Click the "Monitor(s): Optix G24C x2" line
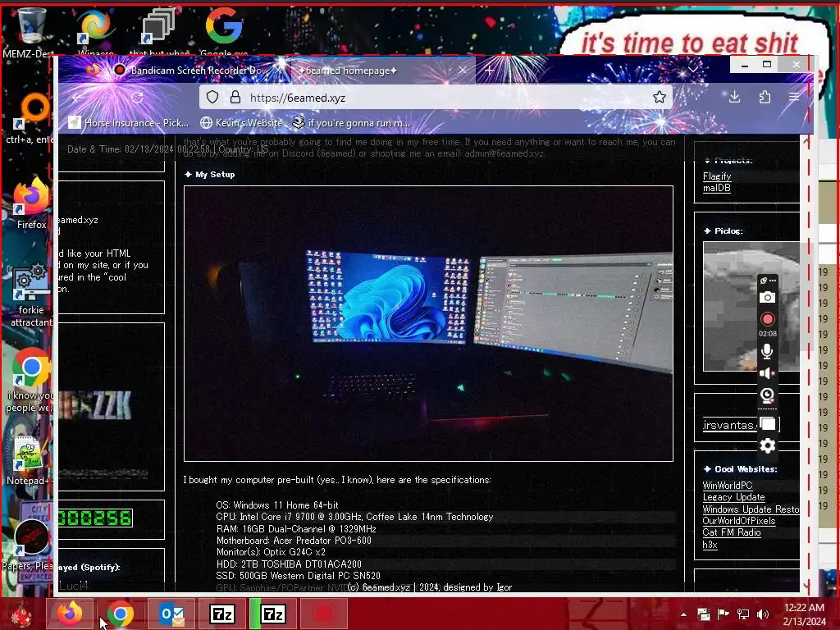This screenshot has height=630, width=840. [x=271, y=552]
